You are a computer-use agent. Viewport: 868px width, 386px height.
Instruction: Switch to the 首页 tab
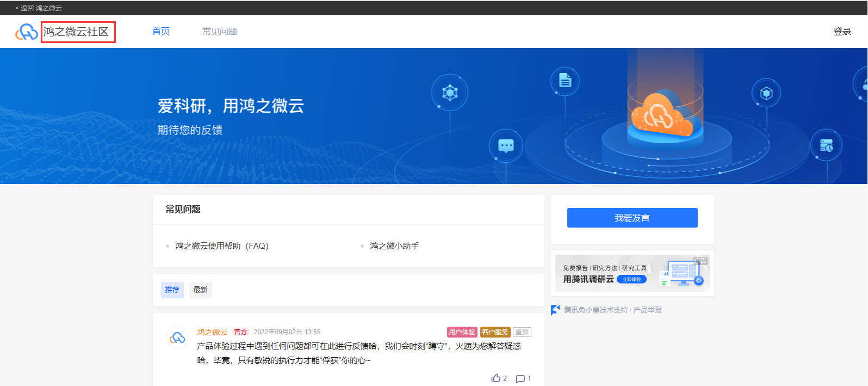161,32
